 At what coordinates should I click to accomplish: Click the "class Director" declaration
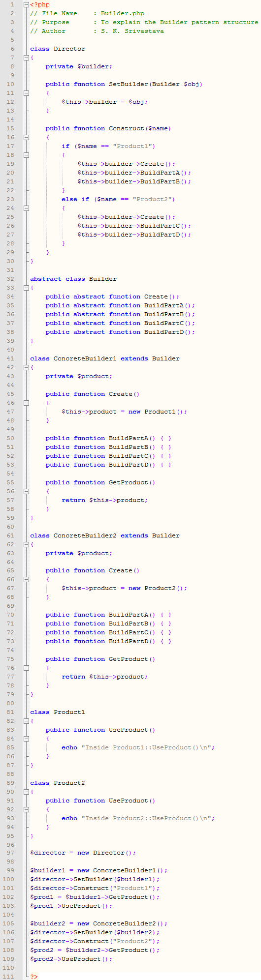[58, 49]
